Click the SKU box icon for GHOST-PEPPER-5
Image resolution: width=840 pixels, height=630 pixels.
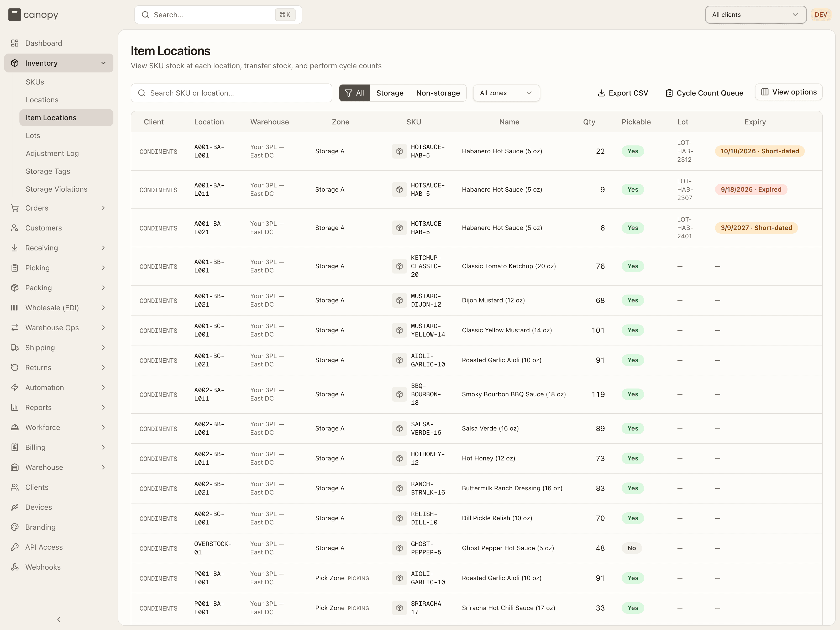pyautogui.click(x=399, y=548)
